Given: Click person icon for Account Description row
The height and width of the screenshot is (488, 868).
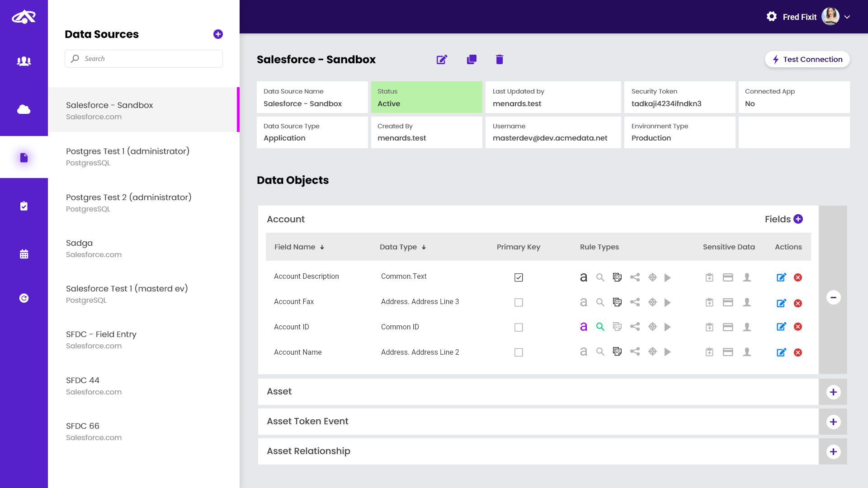Looking at the screenshot, I should (x=747, y=277).
